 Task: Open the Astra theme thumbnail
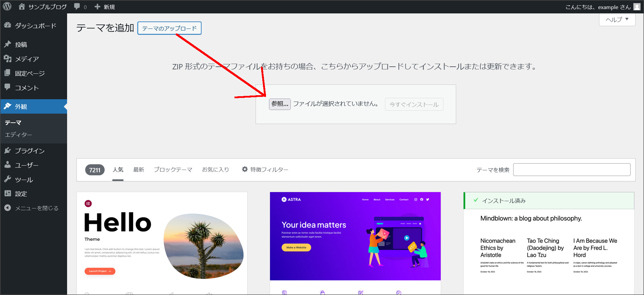pos(355,236)
